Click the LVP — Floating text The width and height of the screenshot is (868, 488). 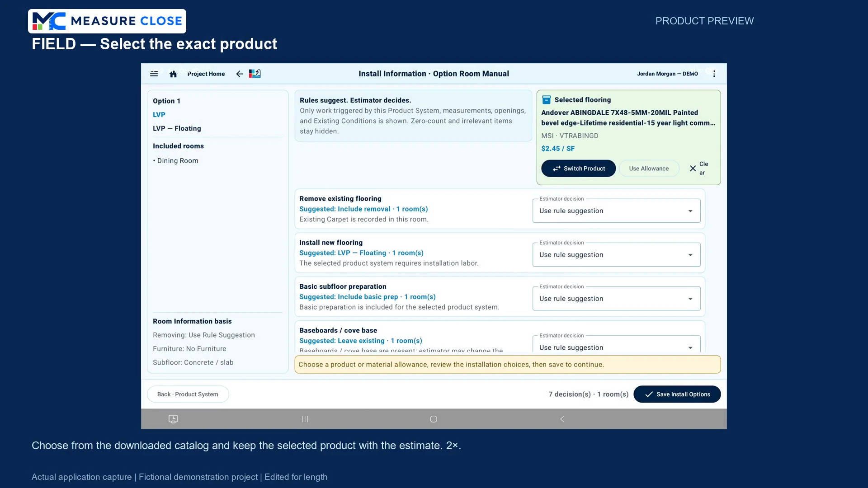pos(177,128)
